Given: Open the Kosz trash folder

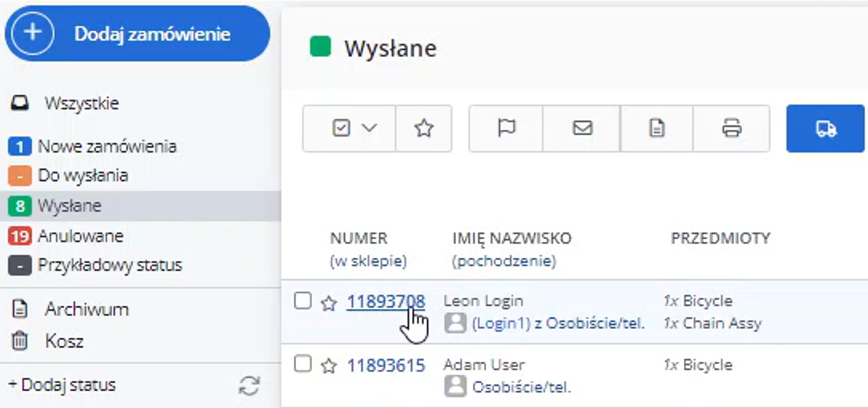Looking at the screenshot, I should point(64,341).
